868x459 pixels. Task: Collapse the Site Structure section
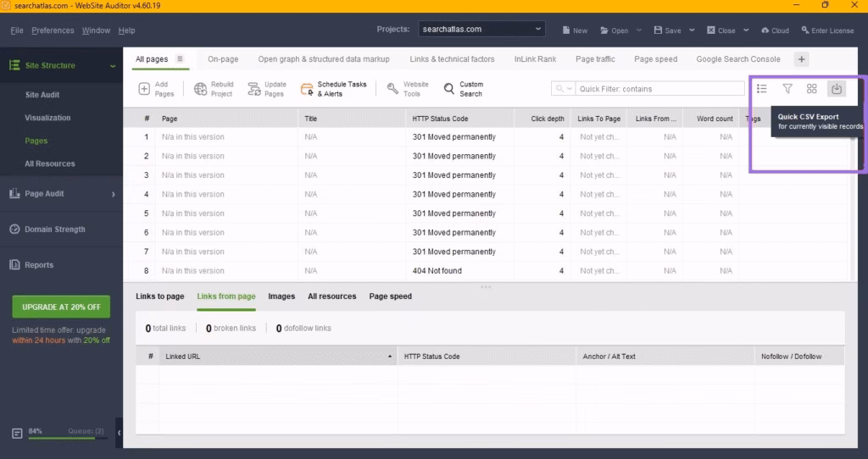coord(113,66)
